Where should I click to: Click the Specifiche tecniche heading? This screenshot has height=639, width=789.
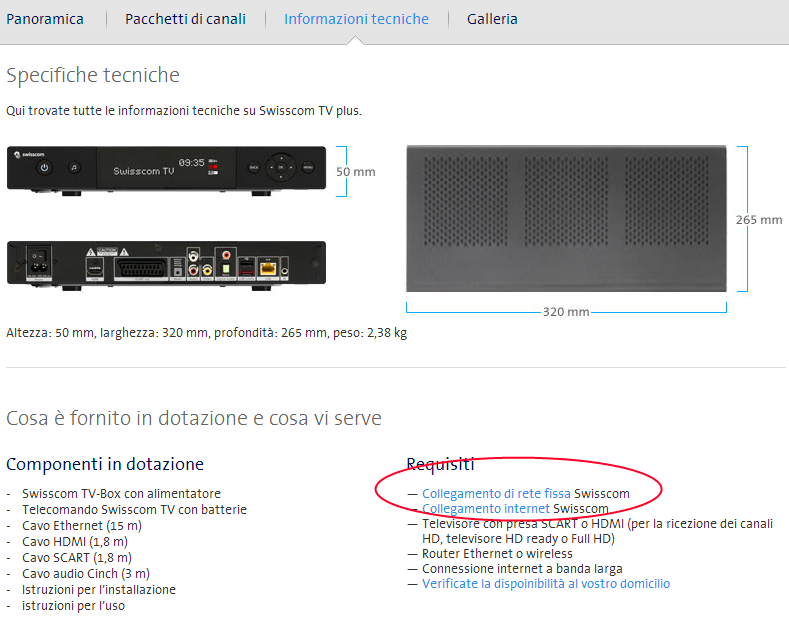pos(93,75)
